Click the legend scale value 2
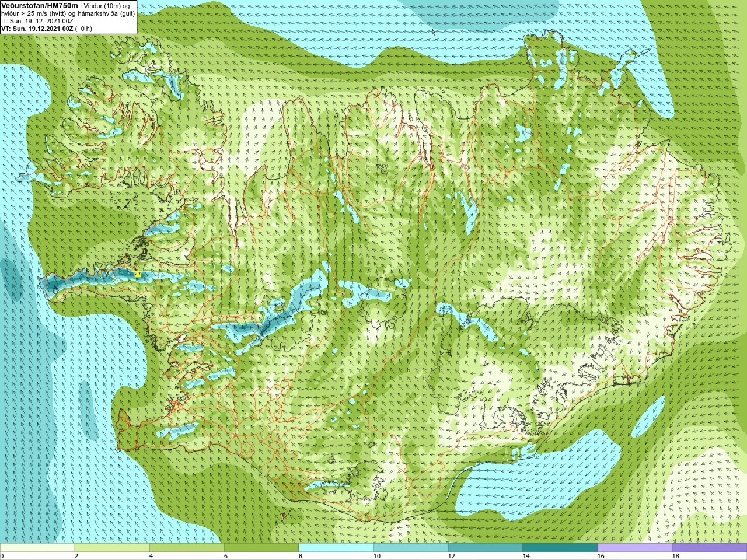747x560 pixels. 76,556
